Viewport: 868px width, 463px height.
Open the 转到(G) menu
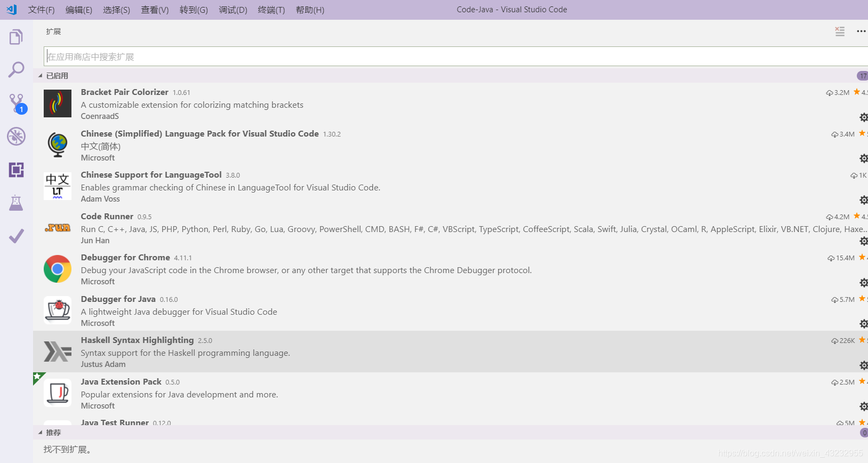pyautogui.click(x=194, y=10)
